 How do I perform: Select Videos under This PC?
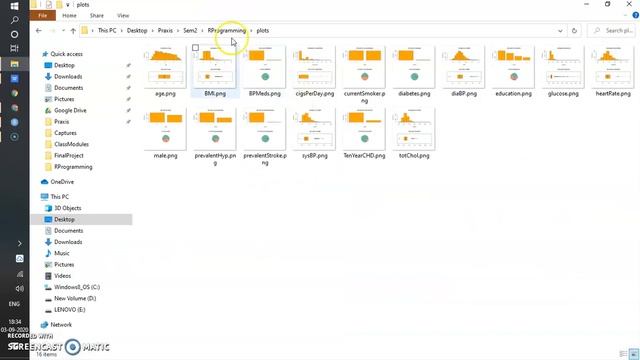click(x=62, y=276)
